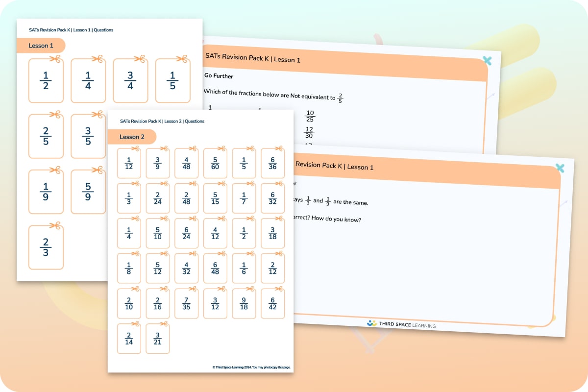Click the 6/48 fraction card

(x=215, y=269)
